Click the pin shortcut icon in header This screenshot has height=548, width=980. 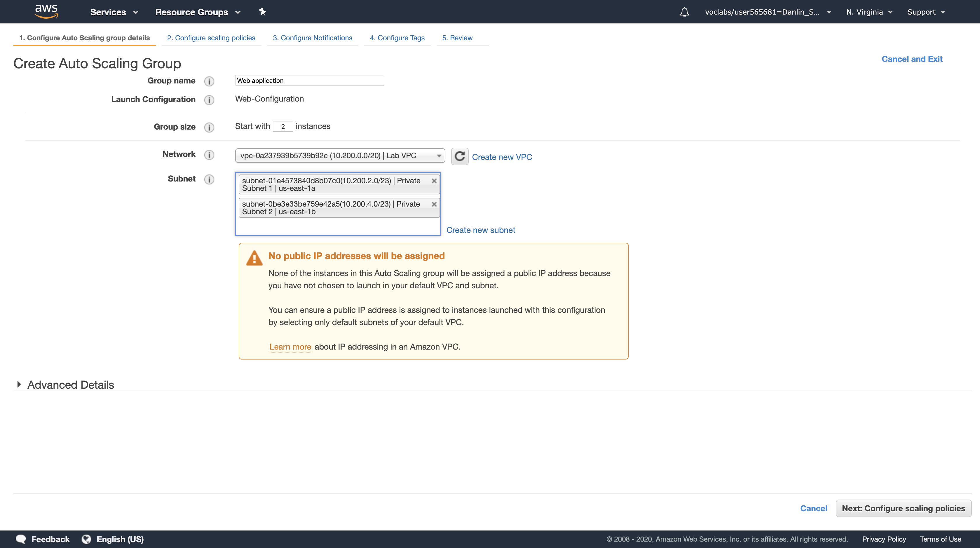(x=262, y=12)
